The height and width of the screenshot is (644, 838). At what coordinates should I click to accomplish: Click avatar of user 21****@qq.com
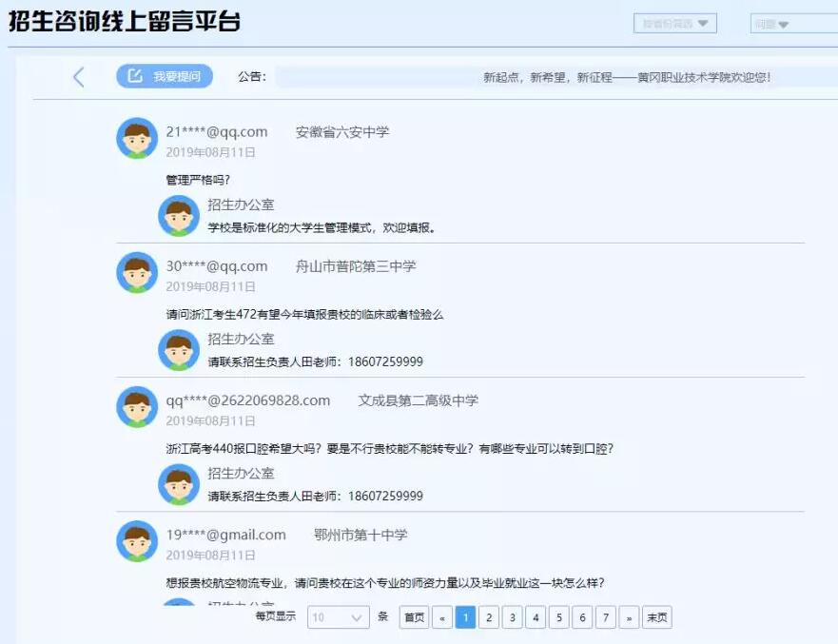point(137,139)
